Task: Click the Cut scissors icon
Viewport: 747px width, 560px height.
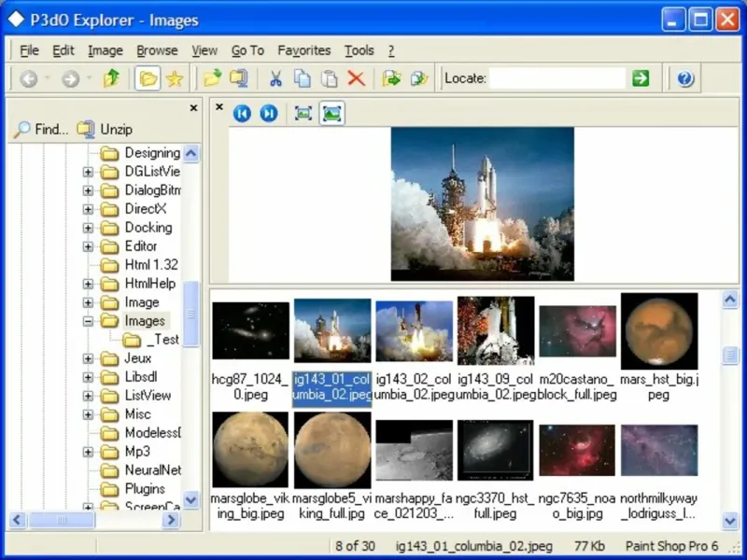Action: [275, 79]
